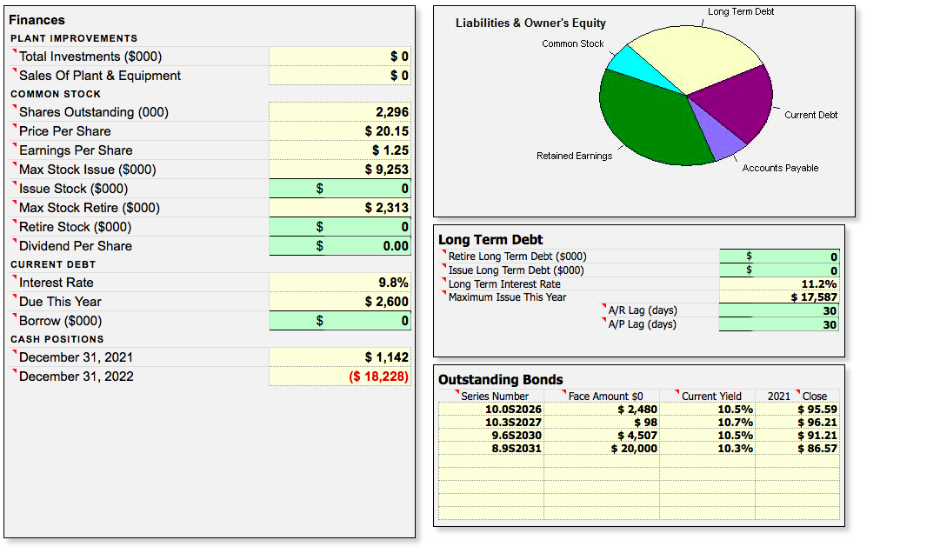Click Due This Year value $ 2,600

[340, 302]
